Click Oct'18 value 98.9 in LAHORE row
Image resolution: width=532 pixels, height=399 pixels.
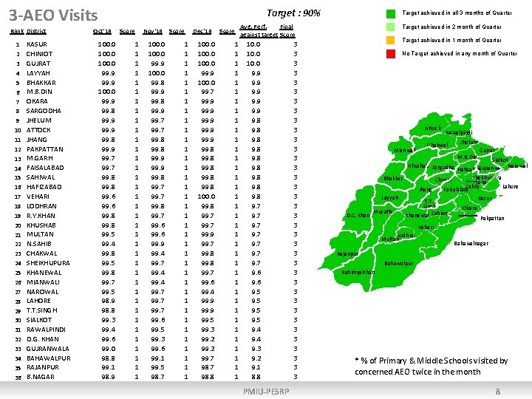pyautogui.click(x=108, y=301)
